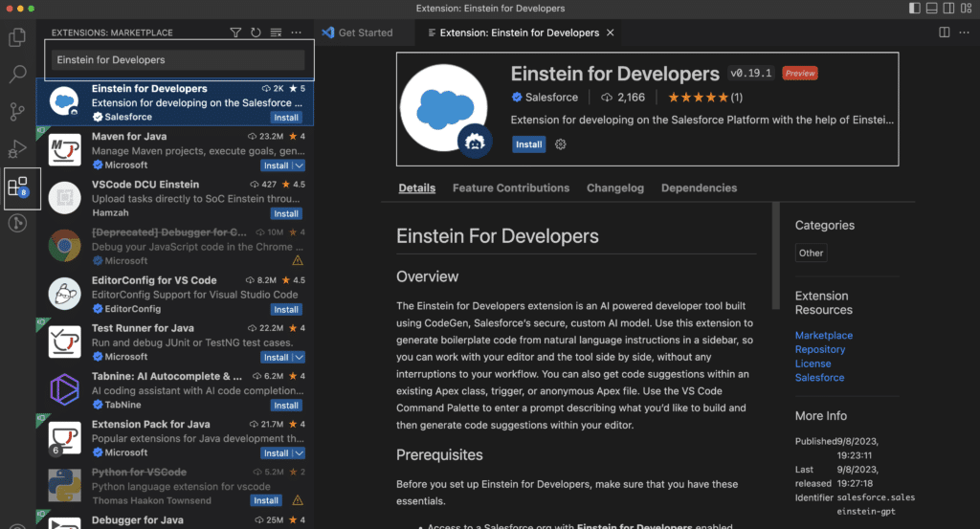Screen dimensions: 980x529
Task: Clear extensions search results icon
Action: coord(276,33)
